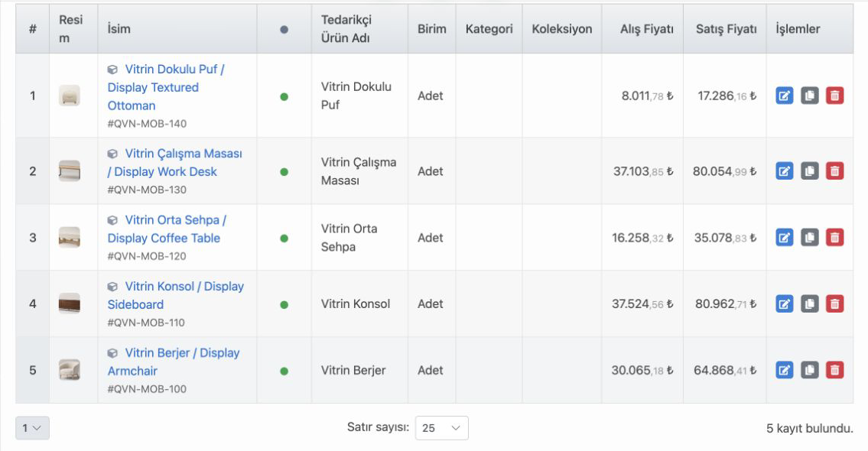This screenshot has width=868, height=451.
Task: Select the #QVN-MOB-140 product code
Action: coord(147,123)
